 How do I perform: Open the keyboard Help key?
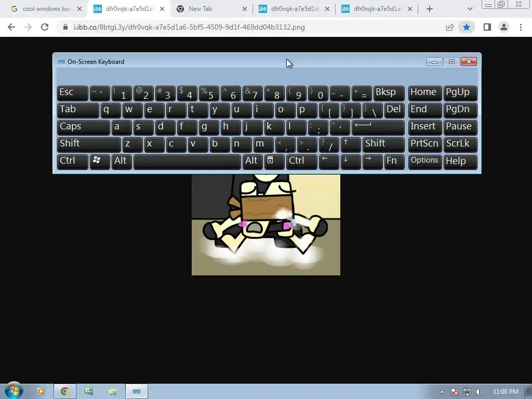pos(460,162)
